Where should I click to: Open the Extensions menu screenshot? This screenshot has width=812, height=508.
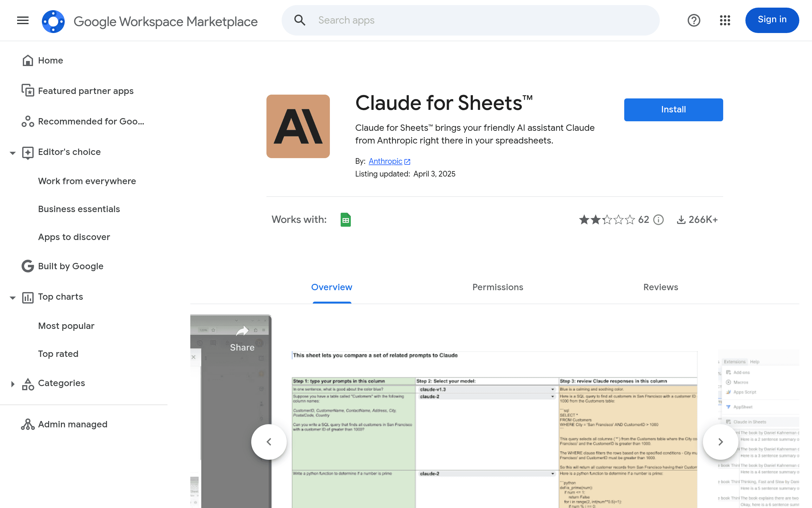[759, 429]
